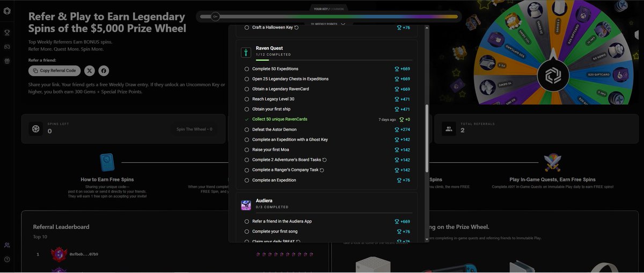The width and height of the screenshot is (644, 273).
Task: Click the green checkmark on Collect 50 RavenCards
Action: (x=246, y=119)
